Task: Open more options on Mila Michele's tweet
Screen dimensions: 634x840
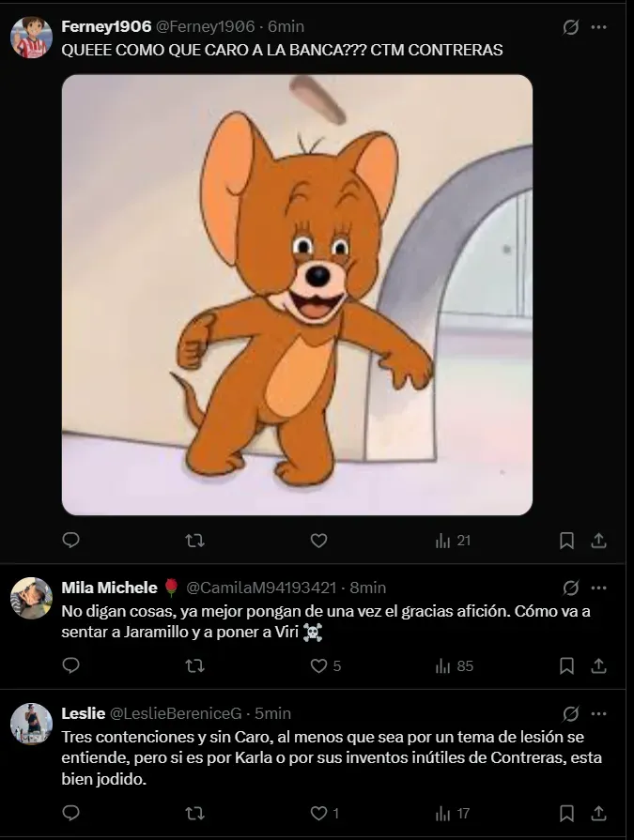Action: pos(598,588)
